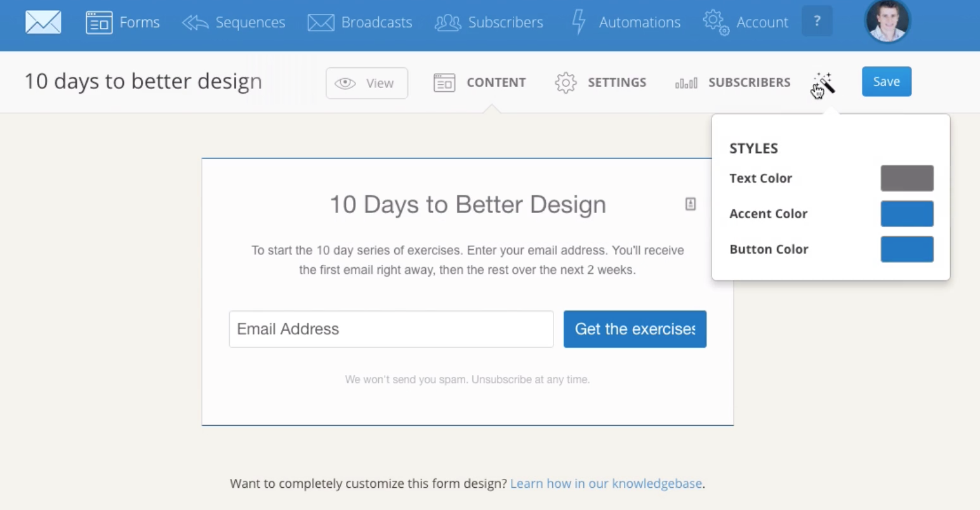Toggle the magic wand styles icon
The height and width of the screenshot is (510, 980).
(x=824, y=83)
